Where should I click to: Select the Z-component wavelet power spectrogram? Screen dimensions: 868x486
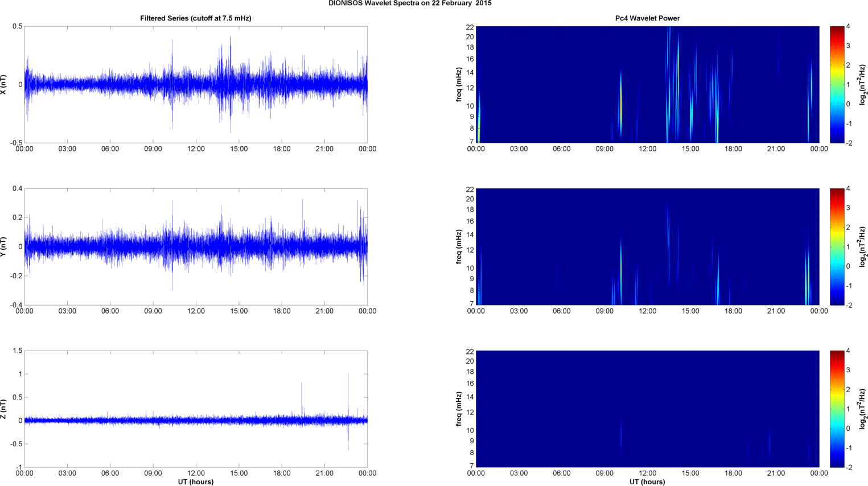[x=647, y=409]
